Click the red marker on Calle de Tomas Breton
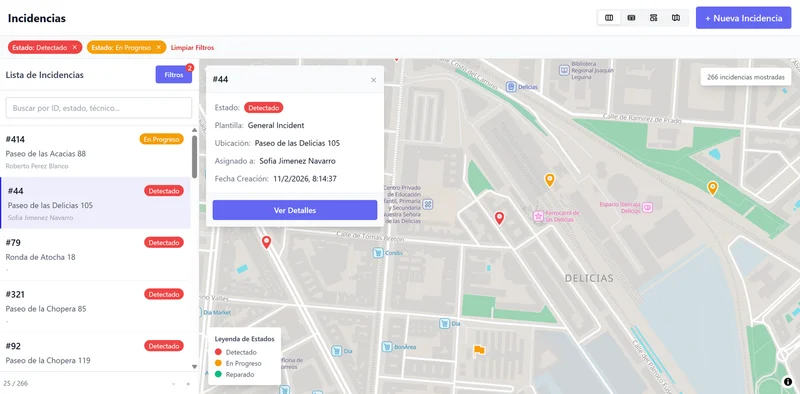Screen dimensions: 800x394 266,242
